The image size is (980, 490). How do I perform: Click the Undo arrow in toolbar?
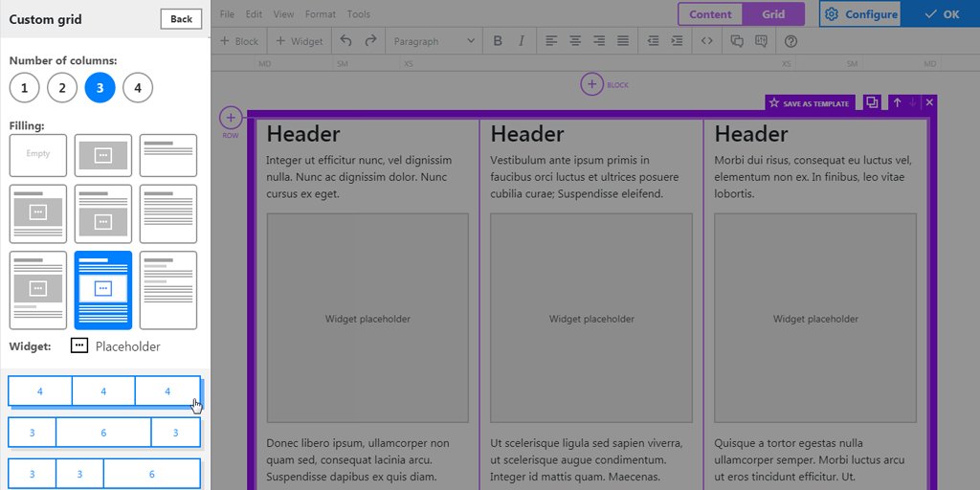[345, 40]
